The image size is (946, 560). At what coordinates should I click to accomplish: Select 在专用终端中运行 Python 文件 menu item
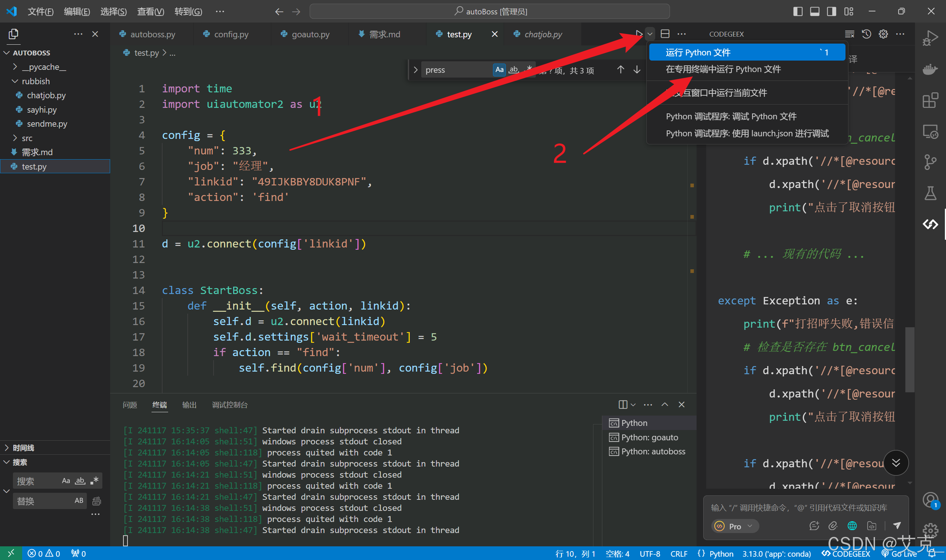[723, 69]
